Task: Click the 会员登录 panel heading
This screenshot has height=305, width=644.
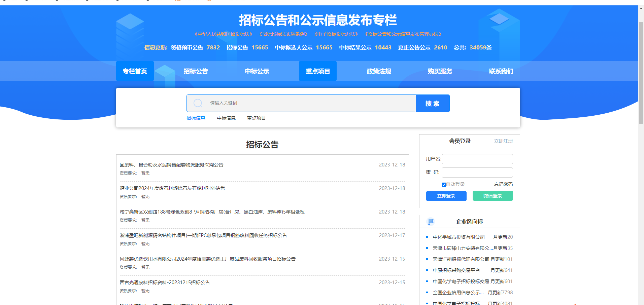Action: (x=460, y=141)
